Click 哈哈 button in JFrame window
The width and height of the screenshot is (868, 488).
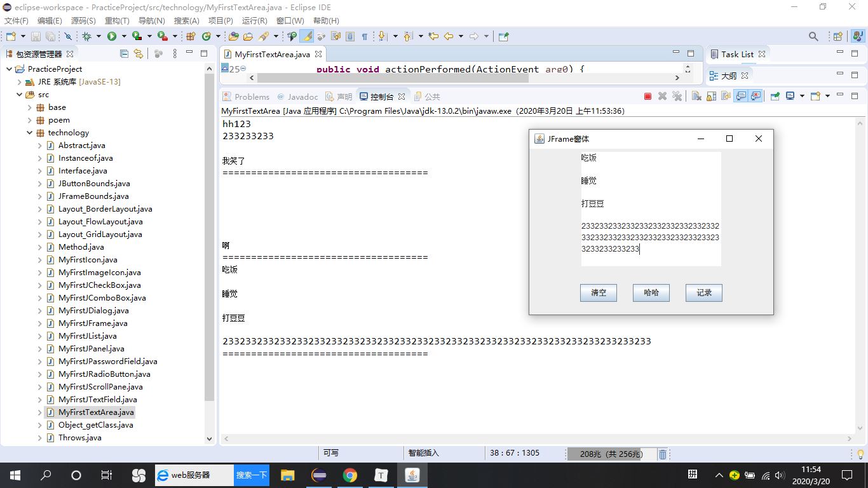click(x=651, y=293)
